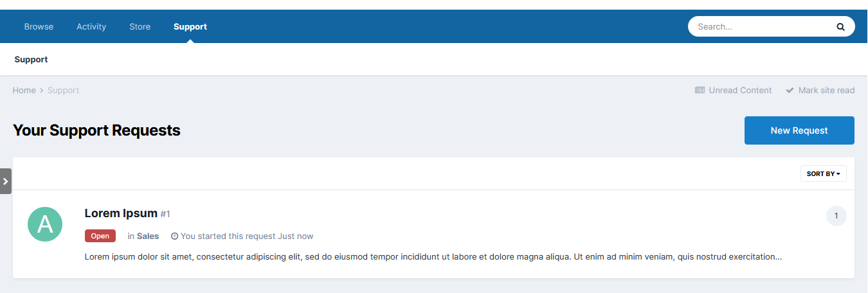Click the Unread Content newspaper icon
This screenshot has height=293, width=868.
700,91
